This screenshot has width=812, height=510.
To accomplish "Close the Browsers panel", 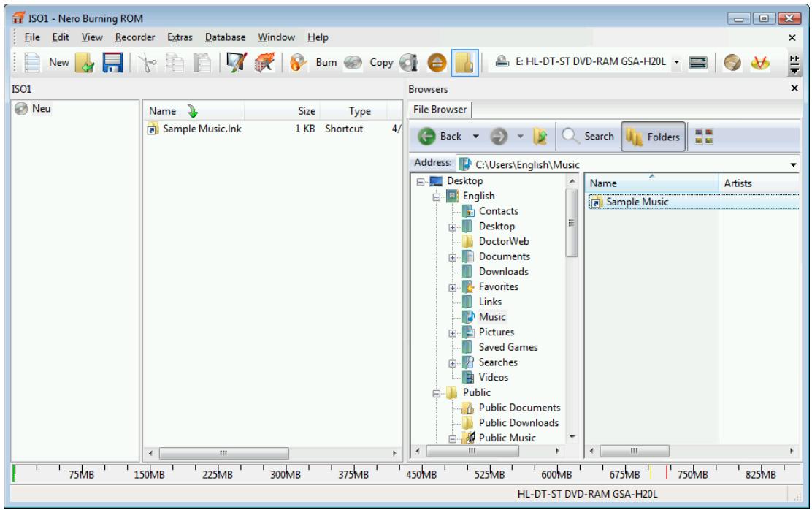I will 794,88.
